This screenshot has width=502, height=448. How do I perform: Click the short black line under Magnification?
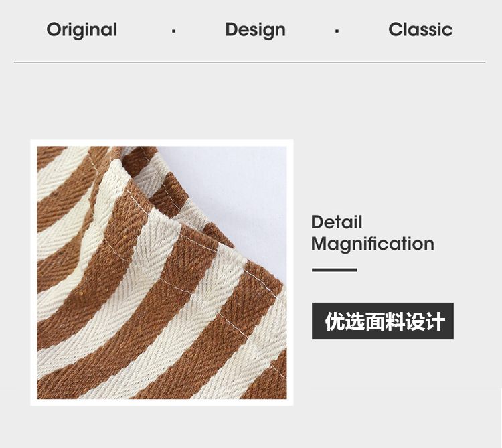pos(334,270)
